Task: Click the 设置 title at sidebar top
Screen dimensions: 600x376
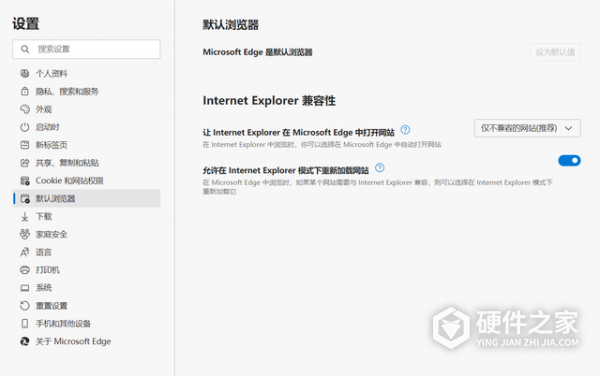Action: [x=26, y=24]
